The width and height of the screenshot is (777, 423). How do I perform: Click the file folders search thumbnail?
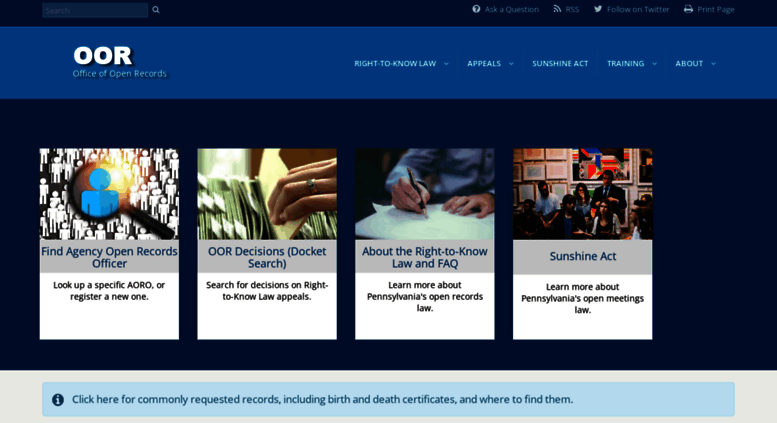(267, 194)
